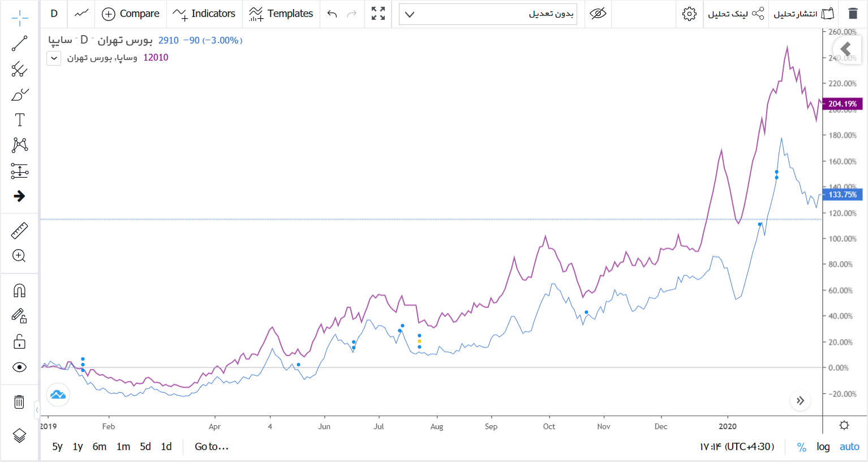Image resolution: width=868 pixels, height=462 pixels.
Task: Click Go to… date selector
Action: pyautogui.click(x=212, y=447)
